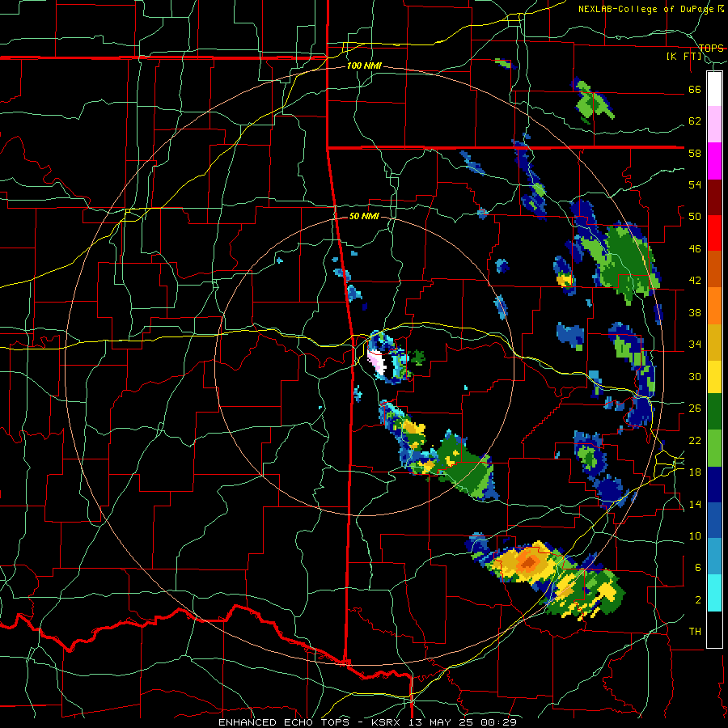Click the "26" legend value

[x=695, y=408]
